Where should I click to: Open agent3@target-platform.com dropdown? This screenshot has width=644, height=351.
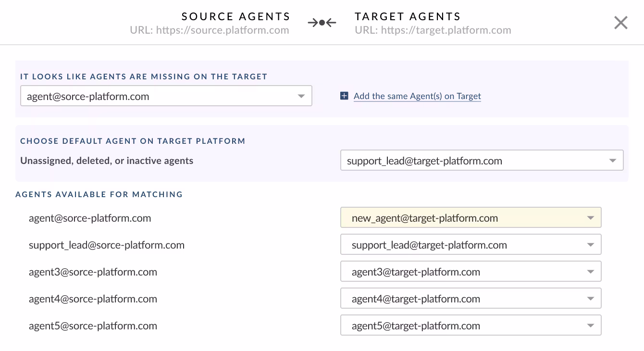[471, 272]
